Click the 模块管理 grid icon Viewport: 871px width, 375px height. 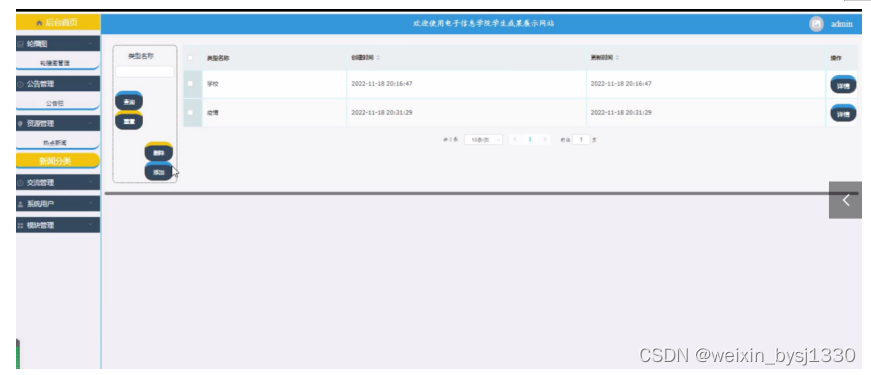(x=21, y=226)
